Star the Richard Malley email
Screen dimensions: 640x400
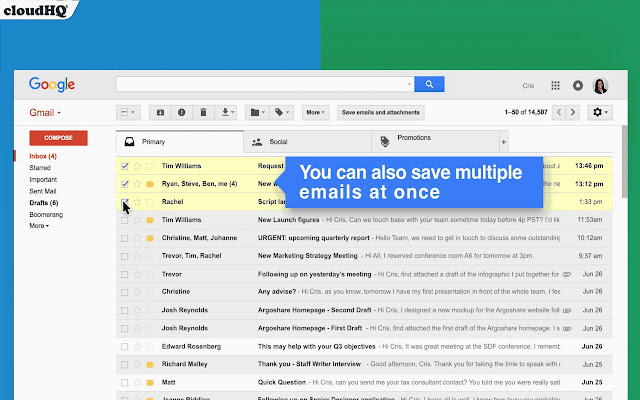(138, 364)
